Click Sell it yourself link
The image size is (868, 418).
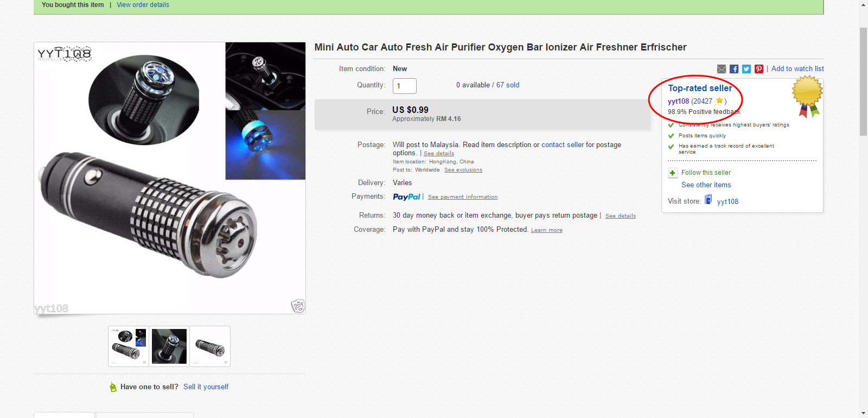pos(206,387)
